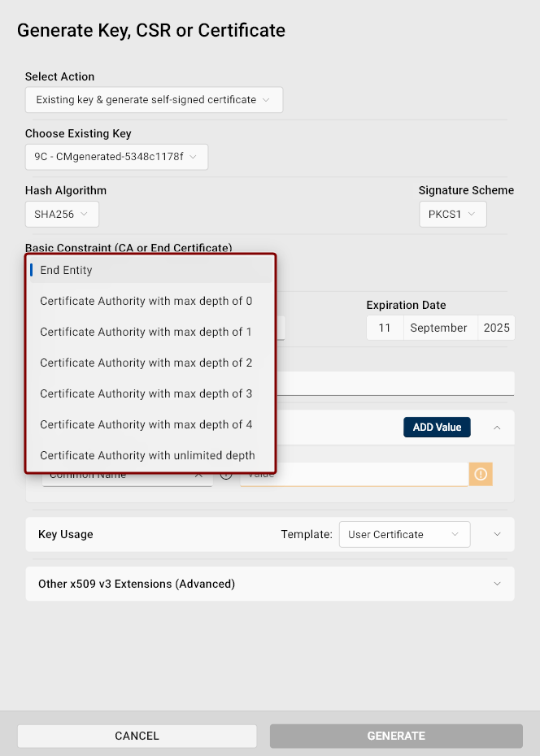Click the GENERATE button
540x756 pixels.
pyautogui.click(x=396, y=736)
